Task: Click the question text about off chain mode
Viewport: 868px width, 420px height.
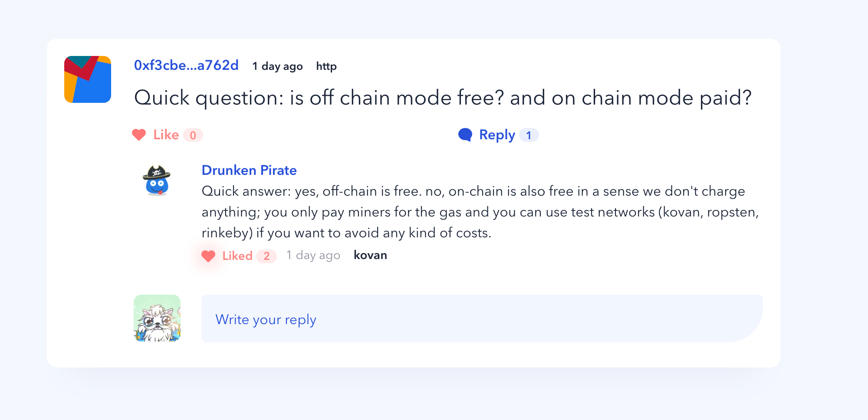Action: 443,98
